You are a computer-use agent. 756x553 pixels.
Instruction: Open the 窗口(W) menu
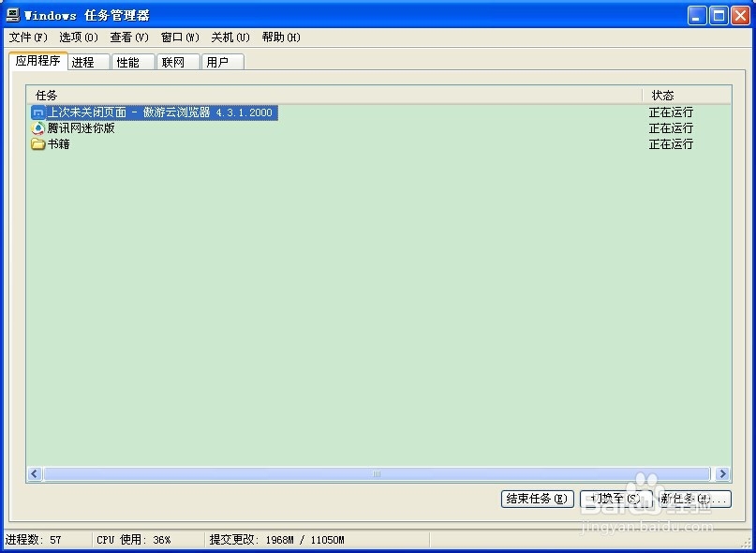(180, 37)
